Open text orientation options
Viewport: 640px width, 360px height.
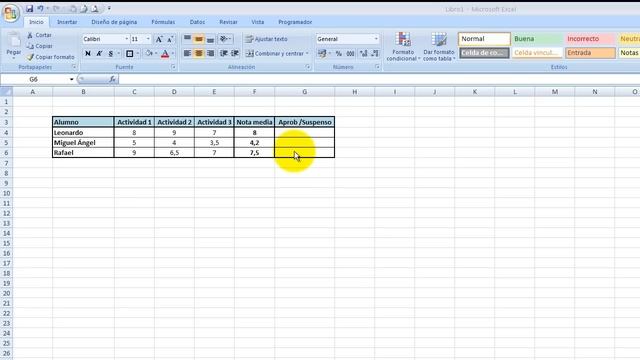click(225, 39)
